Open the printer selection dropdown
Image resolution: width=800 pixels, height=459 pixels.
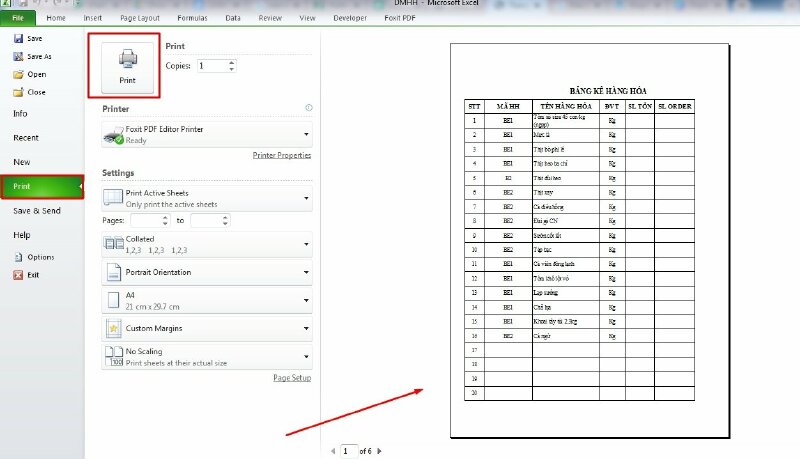tap(306, 135)
